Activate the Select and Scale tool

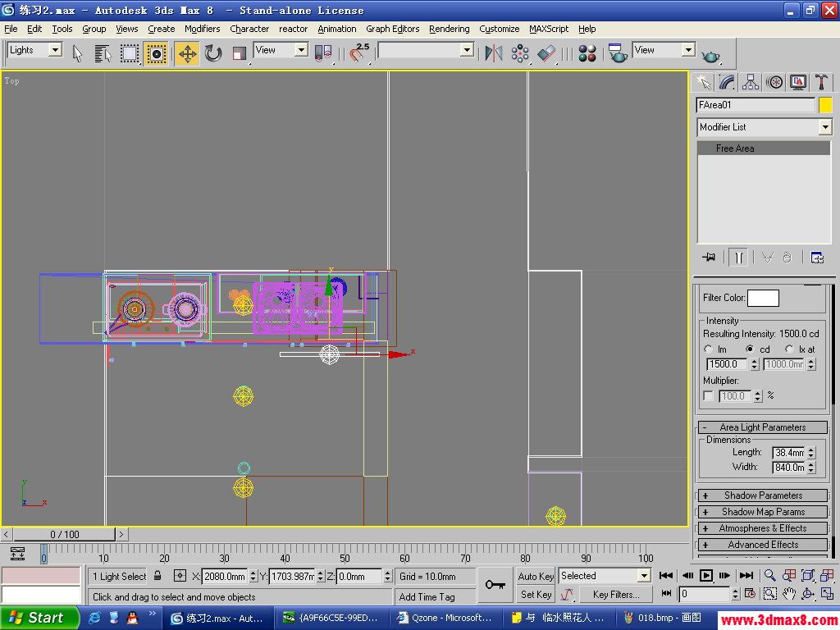pyautogui.click(x=239, y=53)
